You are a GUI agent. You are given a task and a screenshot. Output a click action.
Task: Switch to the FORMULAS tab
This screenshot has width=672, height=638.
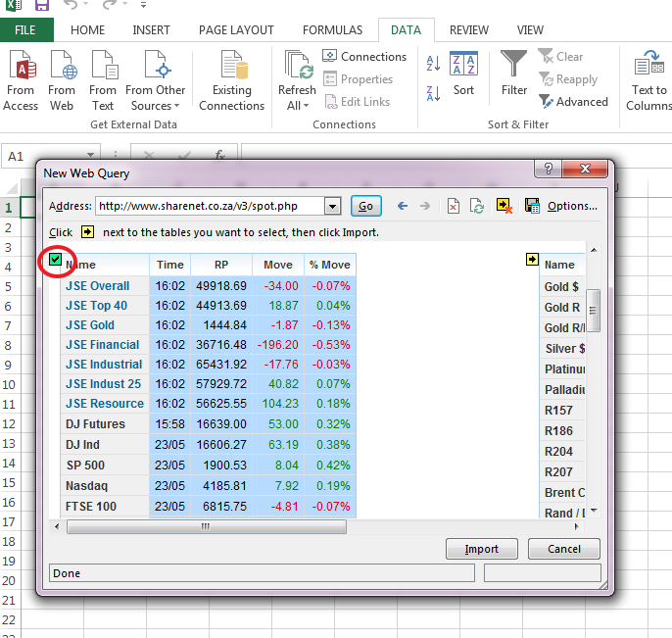[x=333, y=30]
